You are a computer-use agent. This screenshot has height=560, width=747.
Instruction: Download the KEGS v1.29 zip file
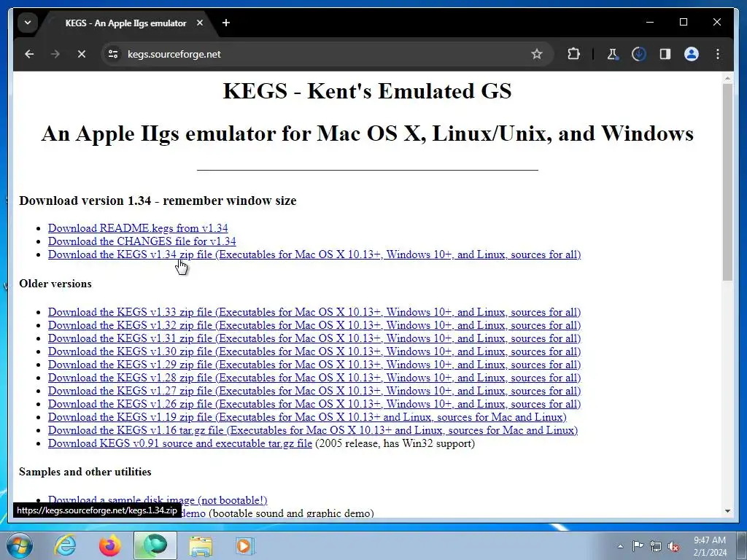[314, 365]
